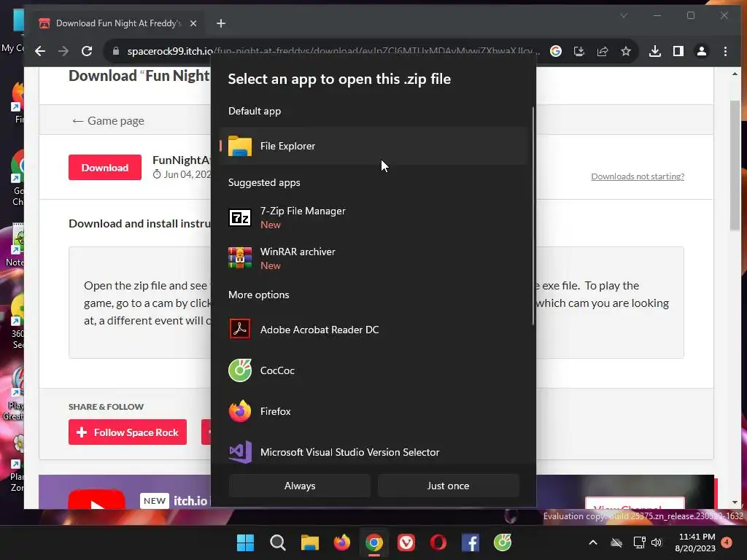This screenshot has width=747, height=560.
Task: Reload the page with refresh icon
Action: coord(87,52)
